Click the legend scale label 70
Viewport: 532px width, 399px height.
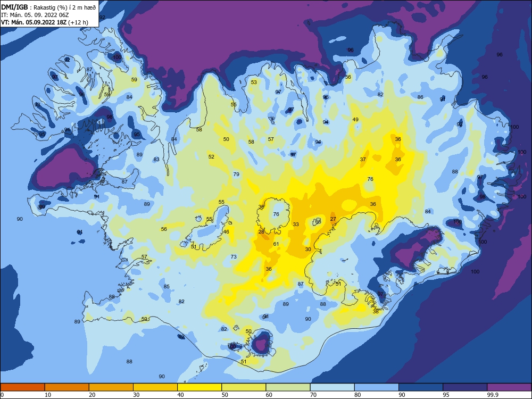313,395
